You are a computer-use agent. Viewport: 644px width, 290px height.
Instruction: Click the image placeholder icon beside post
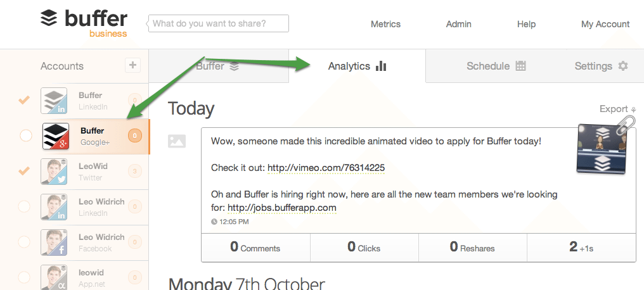coord(177,141)
